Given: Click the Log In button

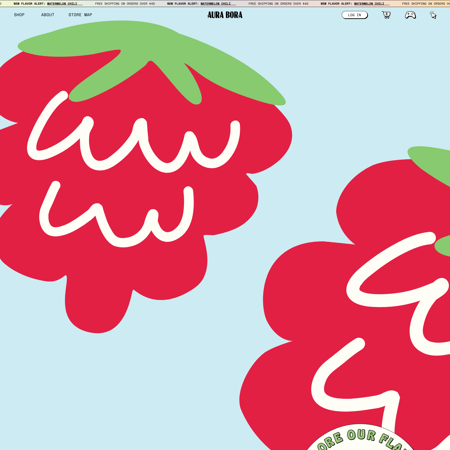Looking at the screenshot, I should 355,15.
